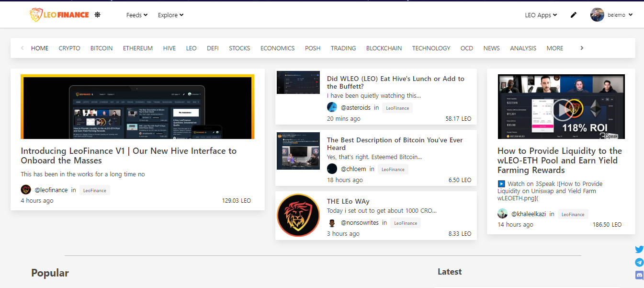Image resolution: width=644 pixels, height=288 pixels.
Task: Select the OCD category tab
Action: coord(467,48)
